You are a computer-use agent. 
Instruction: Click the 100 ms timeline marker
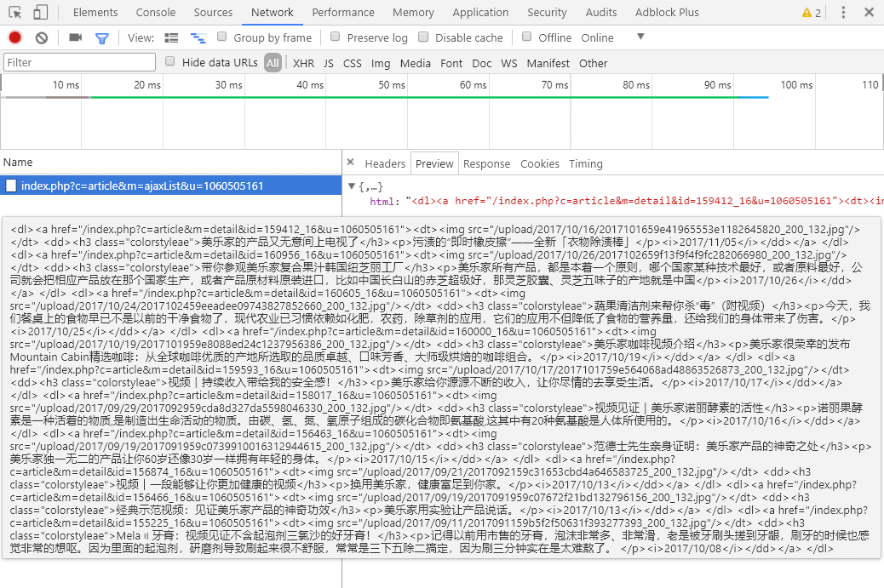[x=796, y=84]
